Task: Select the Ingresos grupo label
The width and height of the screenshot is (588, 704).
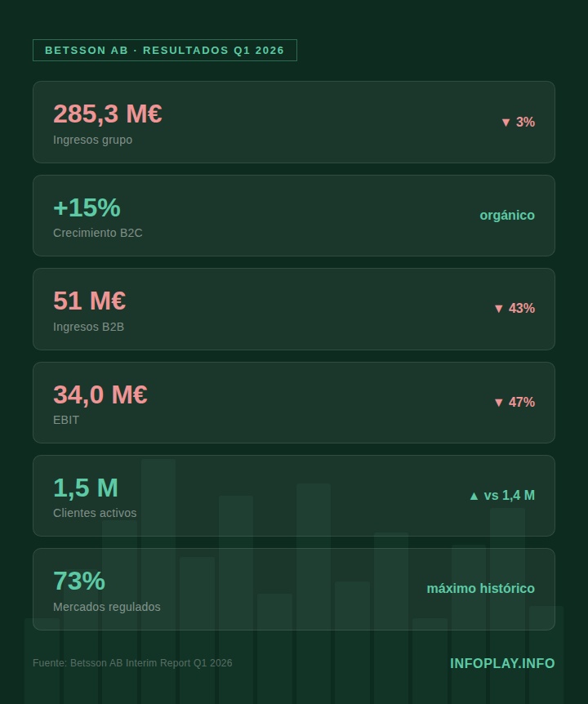Action: click(92, 140)
